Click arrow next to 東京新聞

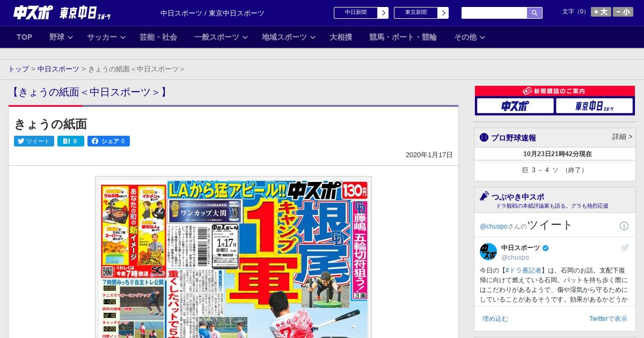coord(443,13)
